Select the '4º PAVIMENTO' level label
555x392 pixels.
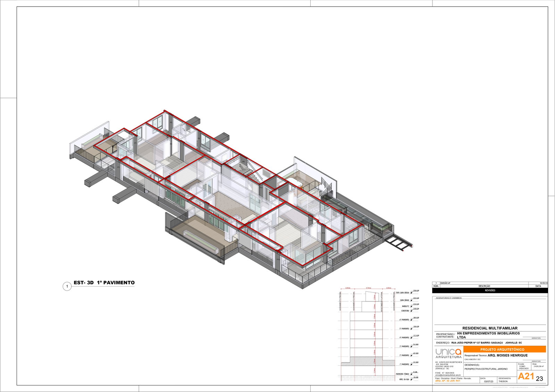[404, 338]
